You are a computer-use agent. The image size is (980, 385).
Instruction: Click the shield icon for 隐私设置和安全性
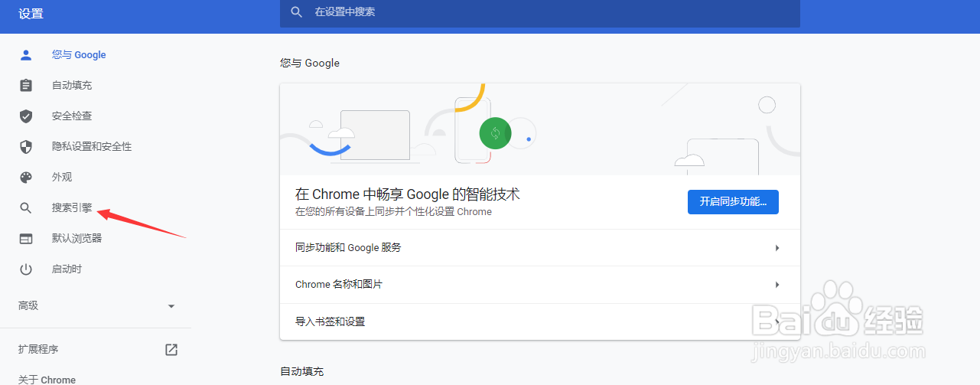pyautogui.click(x=26, y=147)
